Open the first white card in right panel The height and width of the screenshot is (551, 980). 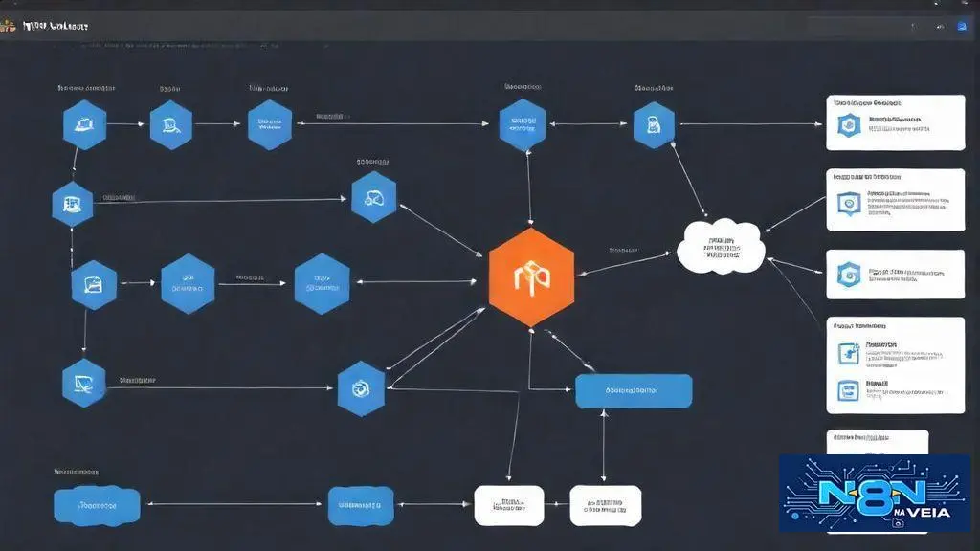tap(895, 122)
